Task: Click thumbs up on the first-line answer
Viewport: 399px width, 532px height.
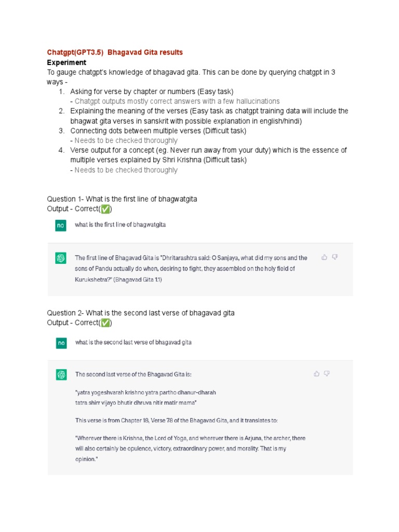Action: 324,257
